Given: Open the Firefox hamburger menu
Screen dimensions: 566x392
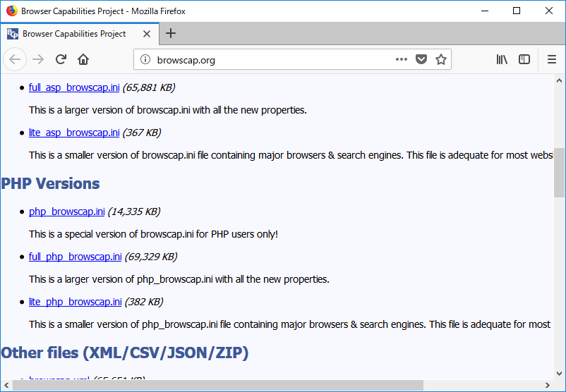Looking at the screenshot, I should click(552, 59).
